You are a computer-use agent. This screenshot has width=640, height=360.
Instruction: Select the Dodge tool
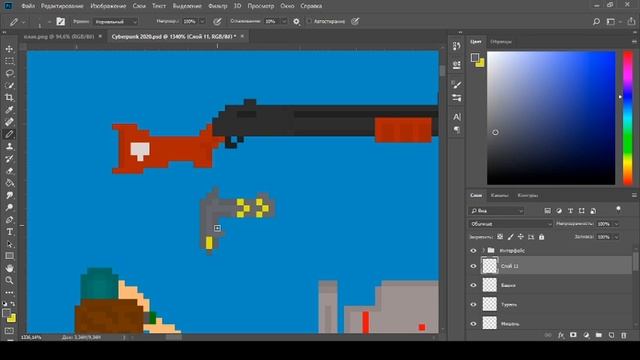[9, 207]
